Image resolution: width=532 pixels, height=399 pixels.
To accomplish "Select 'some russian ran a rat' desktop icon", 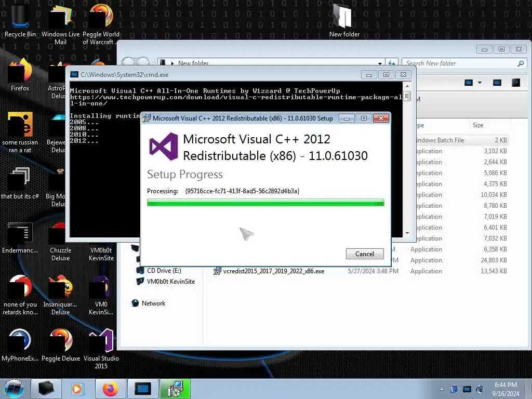I will (20, 132).
